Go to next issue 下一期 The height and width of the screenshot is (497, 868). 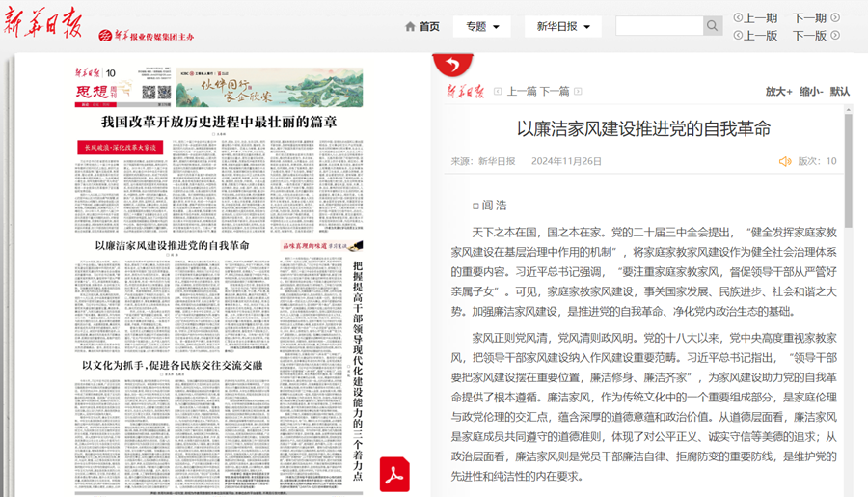coord(815,17)
